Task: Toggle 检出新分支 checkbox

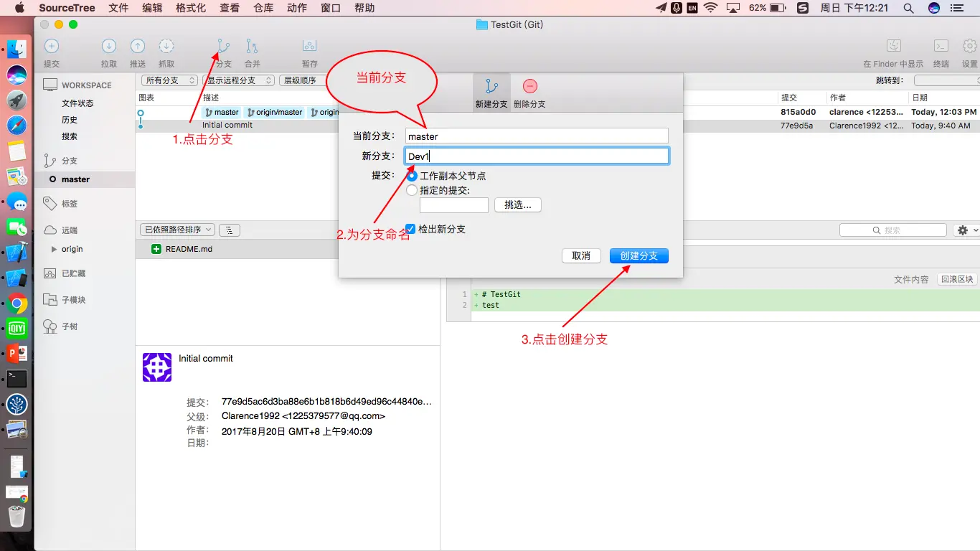Action: coord(410,229)
